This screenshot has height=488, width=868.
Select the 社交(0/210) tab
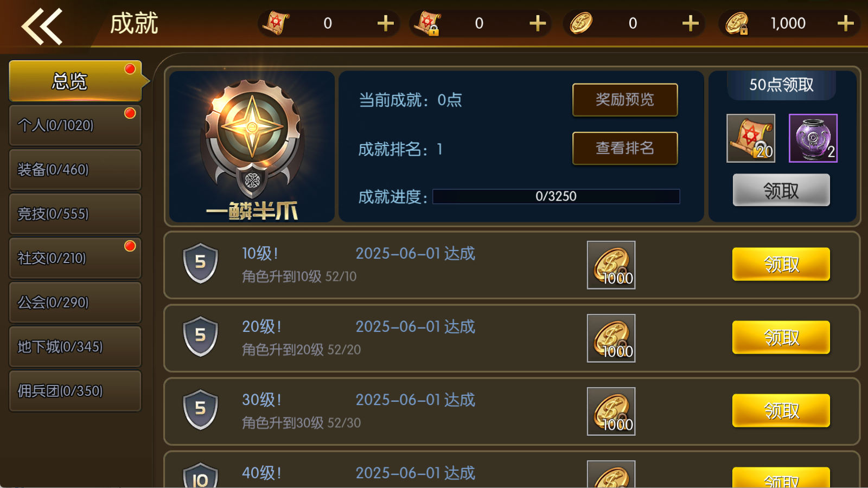click(x=75, y=258)
